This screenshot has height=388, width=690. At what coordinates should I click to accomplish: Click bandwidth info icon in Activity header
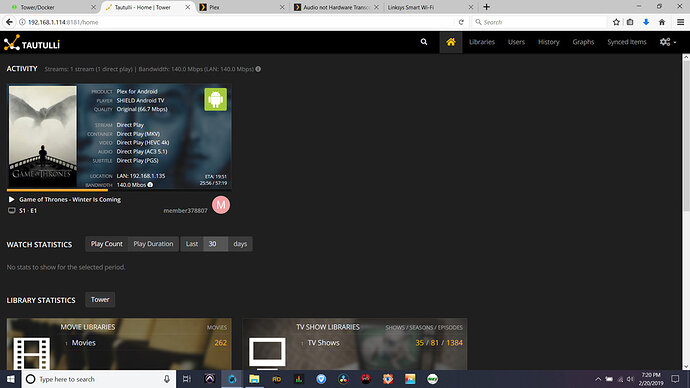(x=258, y=69)
